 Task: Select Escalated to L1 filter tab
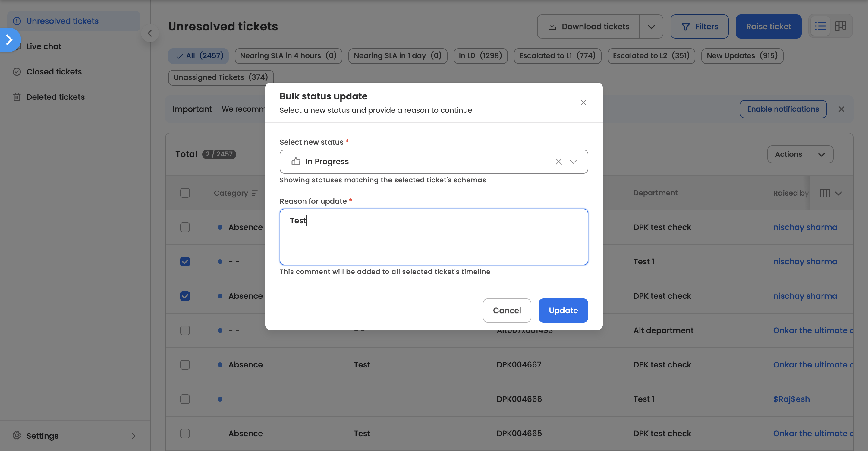pyautogui.click(x=557, y=55)
